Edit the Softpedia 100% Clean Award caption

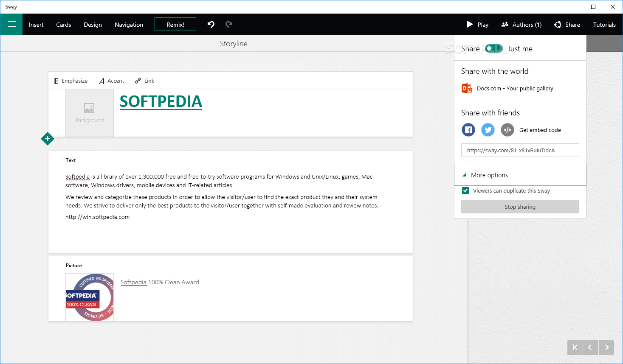[160, 282]
